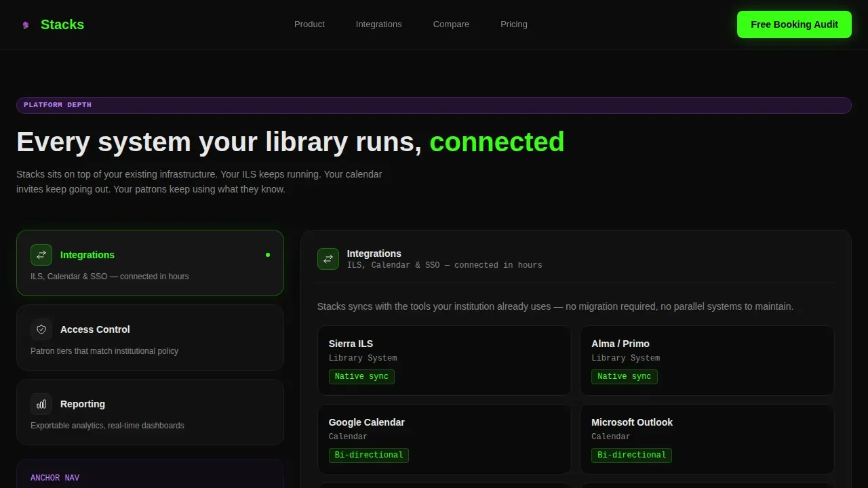868x488 pixels.
Task: Click 'Exportable analytics, real-time dashboards' text
Action: pos(107,426)
